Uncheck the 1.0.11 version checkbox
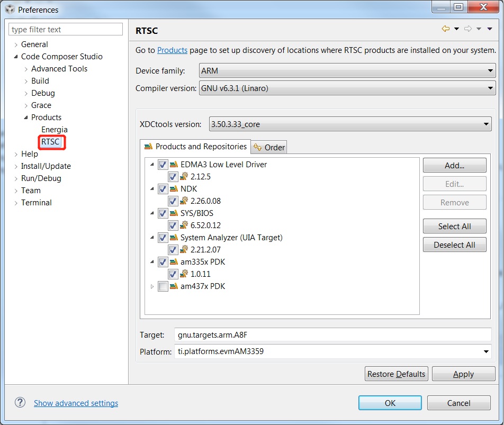This screenshot has width=504, height=425. pyautogui.click(x=173, y=274)
